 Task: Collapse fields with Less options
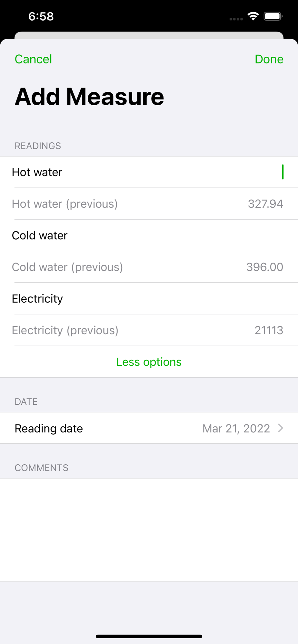click(x=149, y=362)
